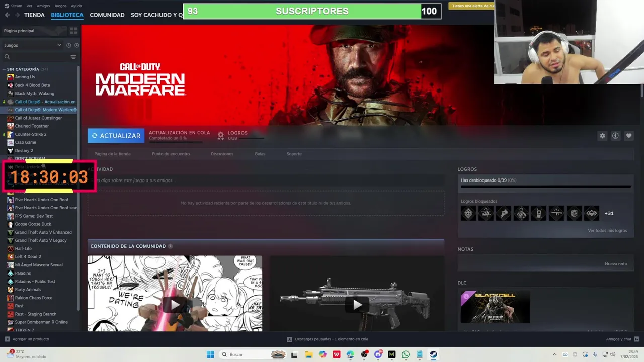Click the update progress bar
This screenshot has height=362, width=644.
tap(176, 142)
